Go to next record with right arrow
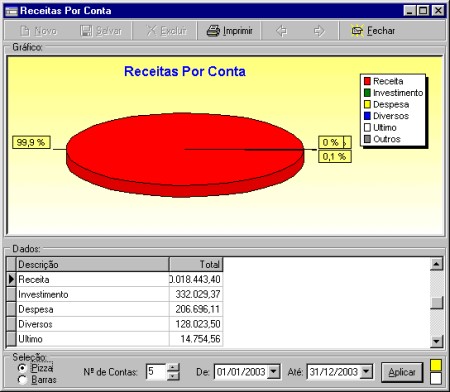 pyautogui.click(x=319, y=31)
